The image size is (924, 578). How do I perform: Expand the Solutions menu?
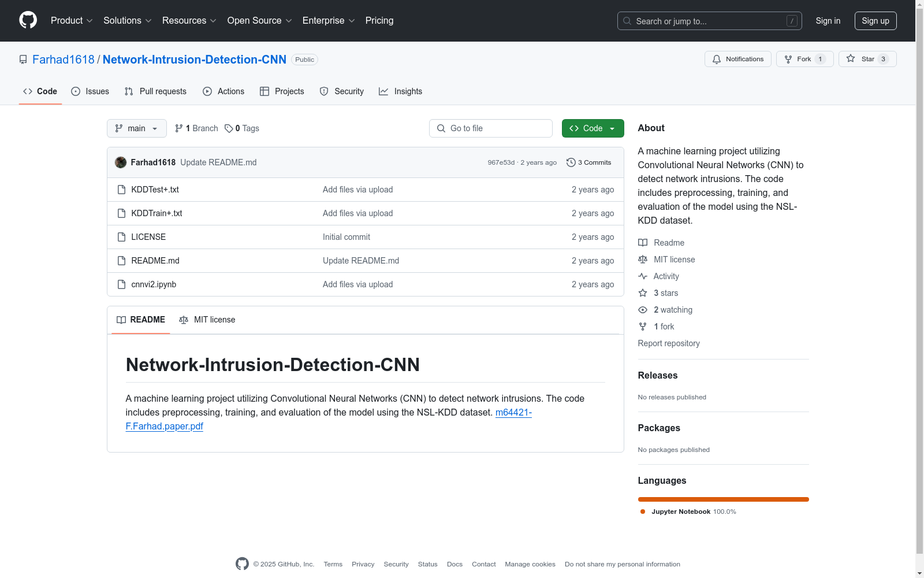128,20
